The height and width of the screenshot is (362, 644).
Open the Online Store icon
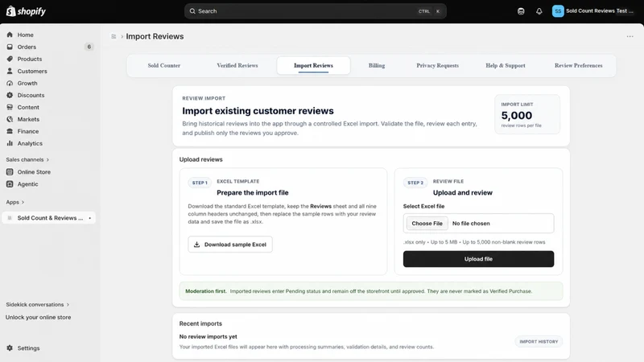(x=10, y=172)
